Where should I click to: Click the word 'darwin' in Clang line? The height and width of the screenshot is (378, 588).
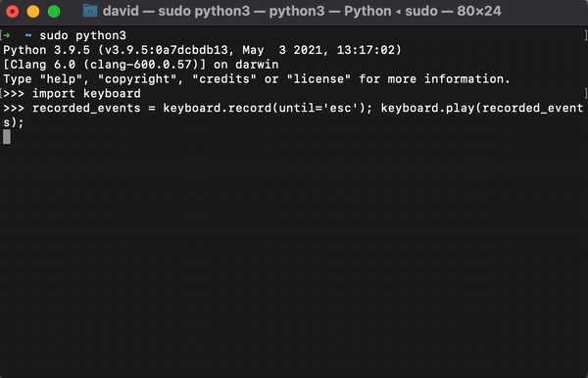point(257,65)
